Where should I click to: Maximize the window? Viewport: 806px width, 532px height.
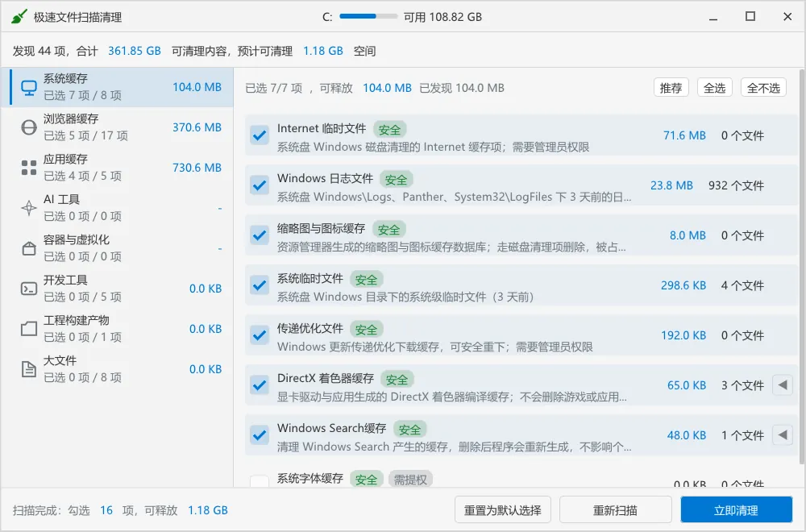[x=750, y=16]
